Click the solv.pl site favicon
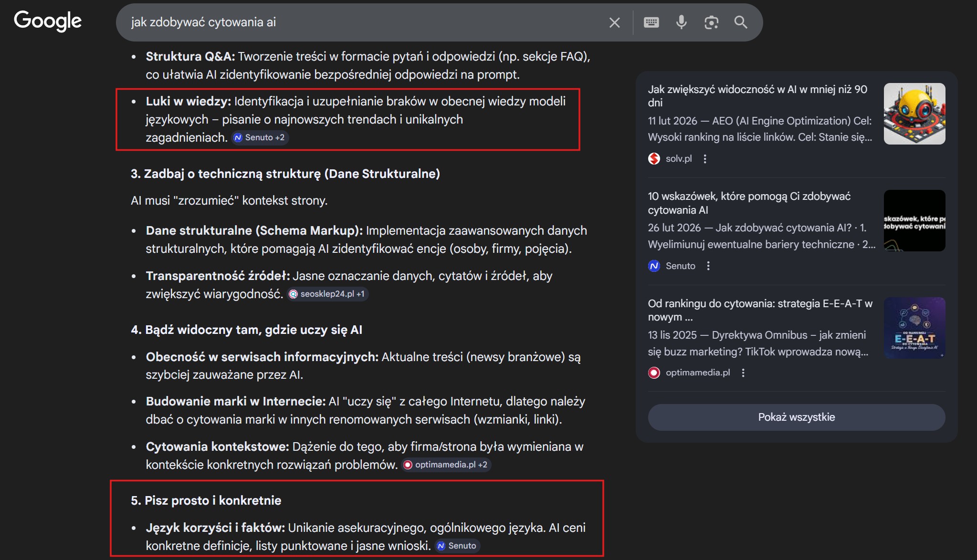Screen dimensions: 977x560 [654, 158]
